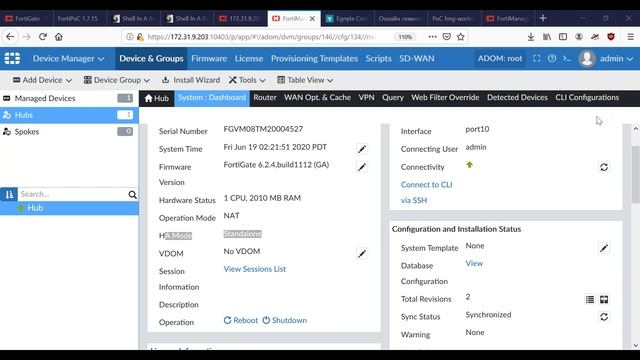Open the Scripts tab
This screenshot has width=640, height=360.
tap(378, 58)
